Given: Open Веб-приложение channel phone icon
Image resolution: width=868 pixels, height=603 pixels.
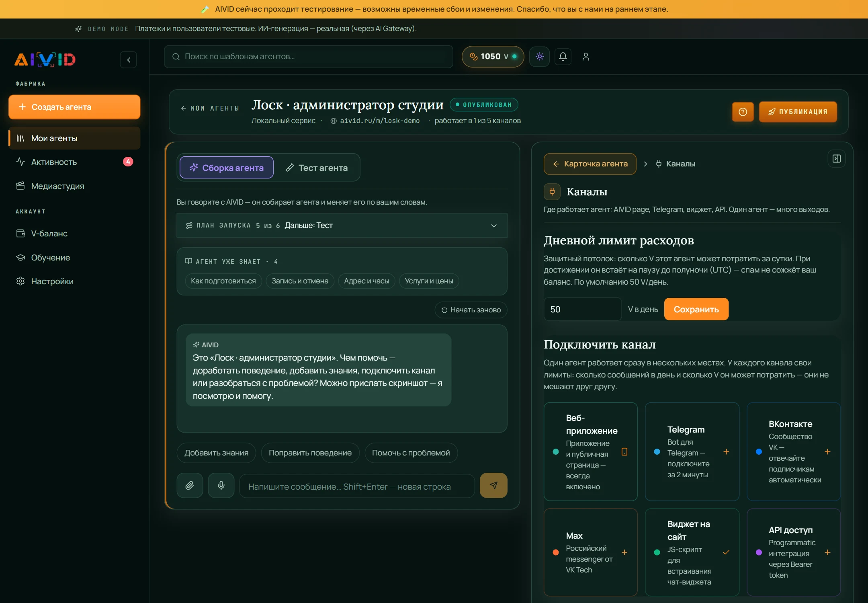Looking at the screenshot, I should point(624,452).
